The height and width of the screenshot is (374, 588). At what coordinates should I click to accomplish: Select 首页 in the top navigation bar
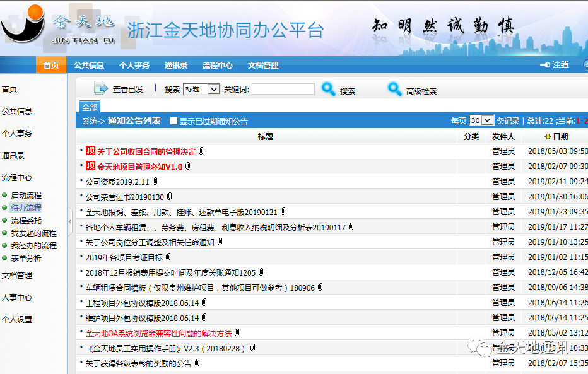pyautogui.click(x=51, y=65)
